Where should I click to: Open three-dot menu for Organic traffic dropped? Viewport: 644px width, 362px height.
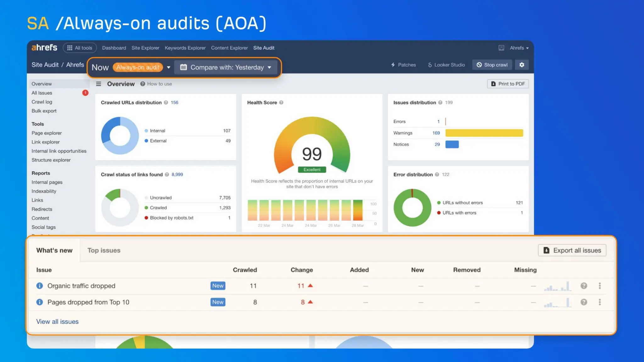600,286
